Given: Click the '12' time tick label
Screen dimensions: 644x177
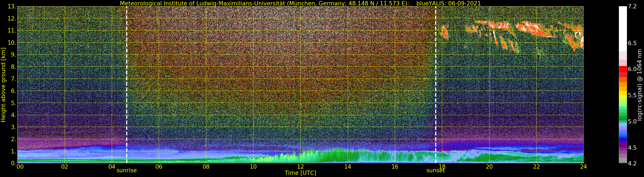Looking at the screenshot, I should [x=300, y=167].
